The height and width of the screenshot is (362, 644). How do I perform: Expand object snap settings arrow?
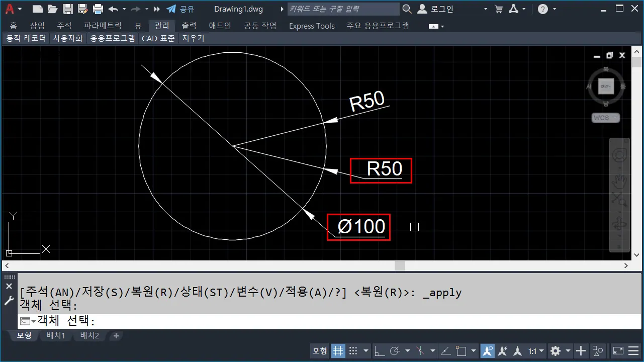point(473,351)
